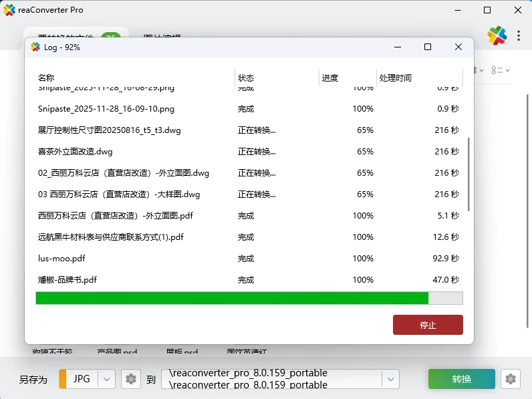Select row 远航黑牛材料表与供应商联系方式(1).pdf

tap(249, 237)
